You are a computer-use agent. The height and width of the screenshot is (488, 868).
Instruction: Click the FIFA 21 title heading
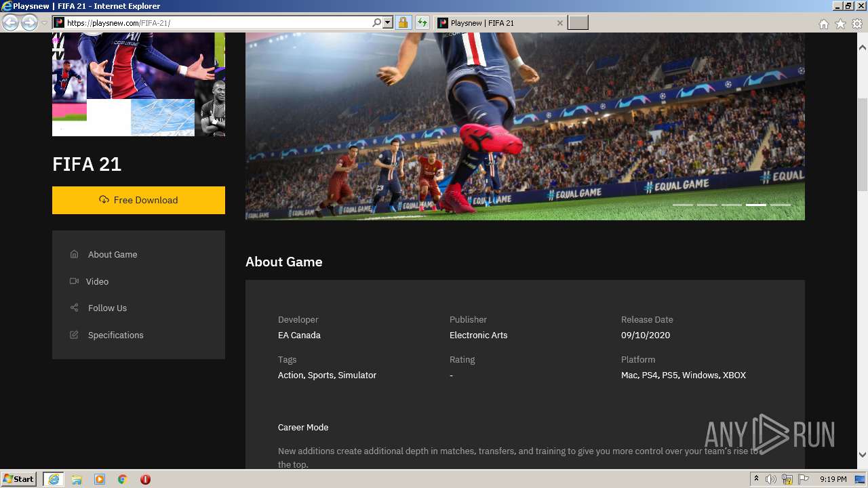(x=87, y=164)
